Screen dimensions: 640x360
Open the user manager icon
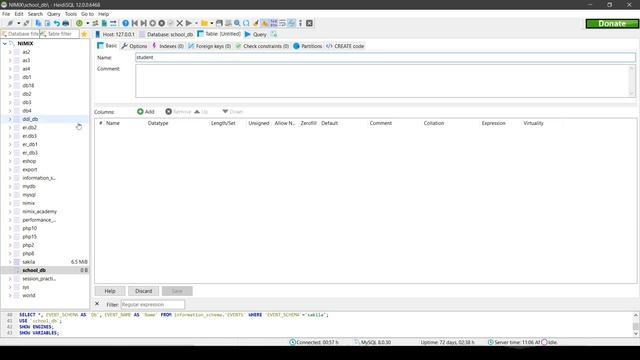pos(95,23)
